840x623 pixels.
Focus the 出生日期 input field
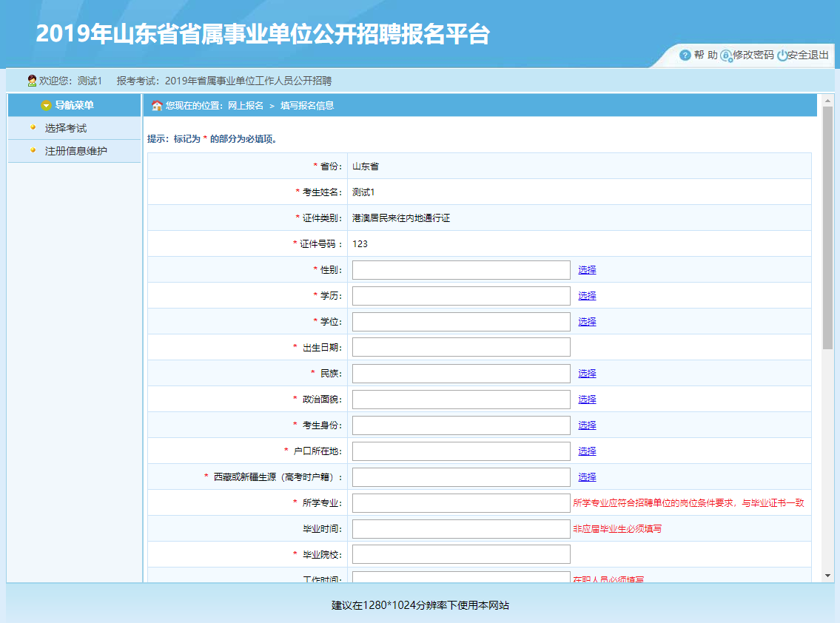(461, 347)
